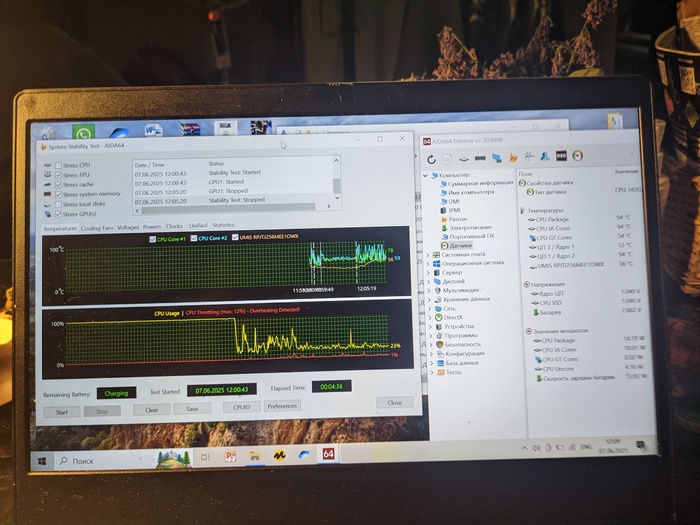This screenshot has height=525, width=700.
Task: Open the OSD panel icon in toolbar
Action: [x=561, y=156]
